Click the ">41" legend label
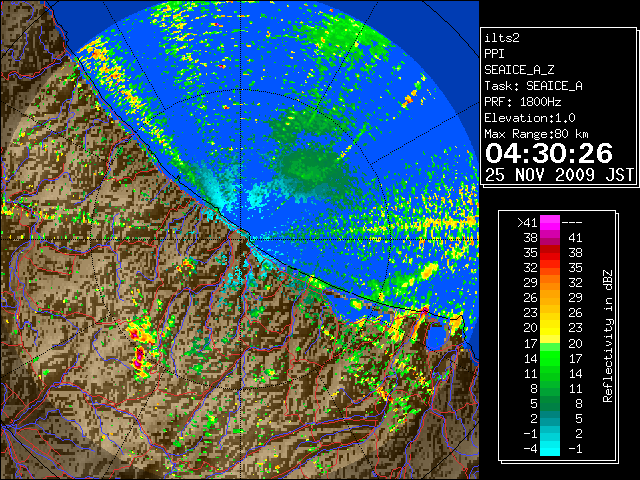Screen dimensions: 640x480 tap(527, 222)
